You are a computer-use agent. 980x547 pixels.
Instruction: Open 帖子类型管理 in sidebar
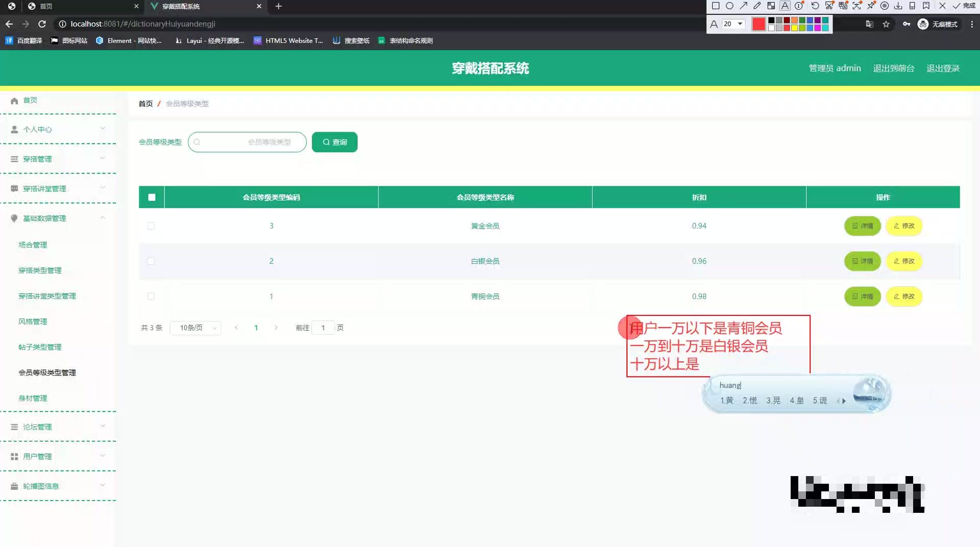click(40, 347)
